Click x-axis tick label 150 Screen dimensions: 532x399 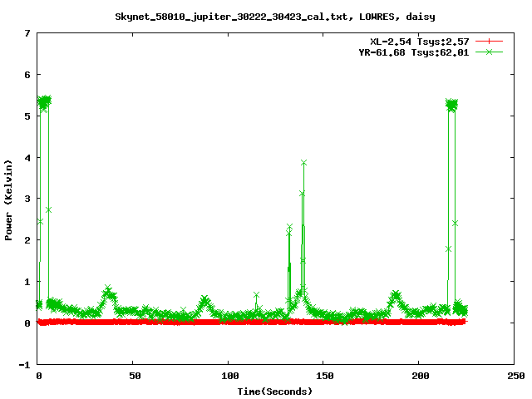[325, 376]
